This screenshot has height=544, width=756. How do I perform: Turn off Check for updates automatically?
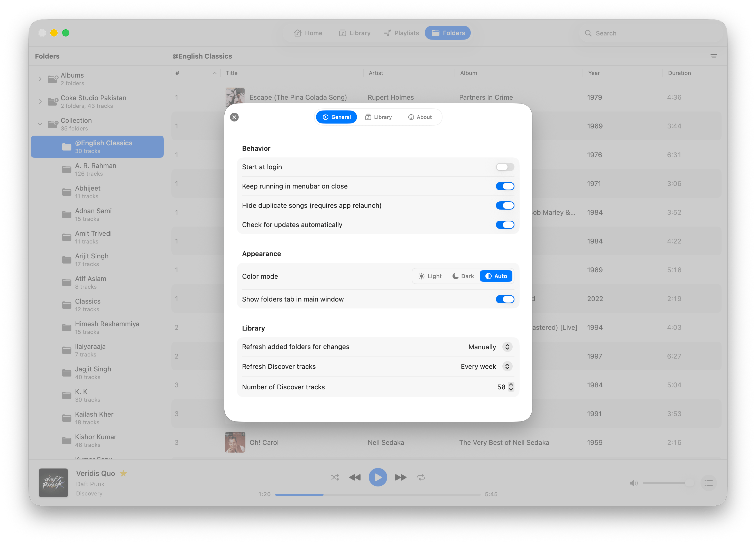tap(505, 225)
